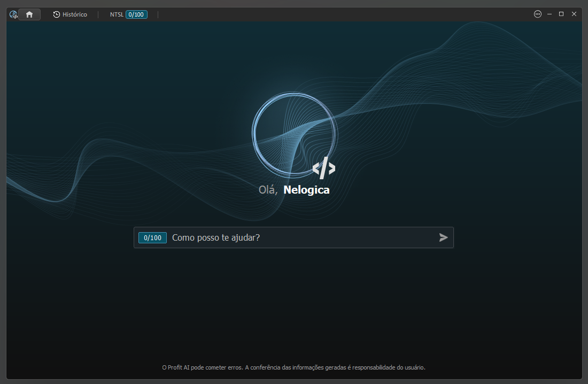This screenshot has height=384, width=588.
Task: Click the code brackets icon on the circle
Action: (x=324, y=168)
